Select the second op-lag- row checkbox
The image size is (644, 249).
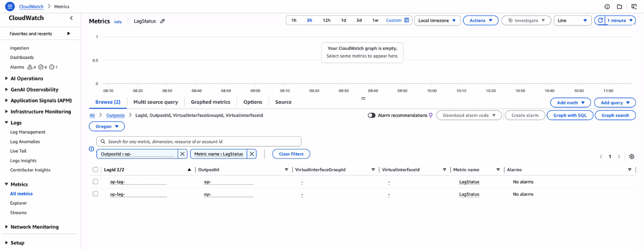[x=95, y=194]
